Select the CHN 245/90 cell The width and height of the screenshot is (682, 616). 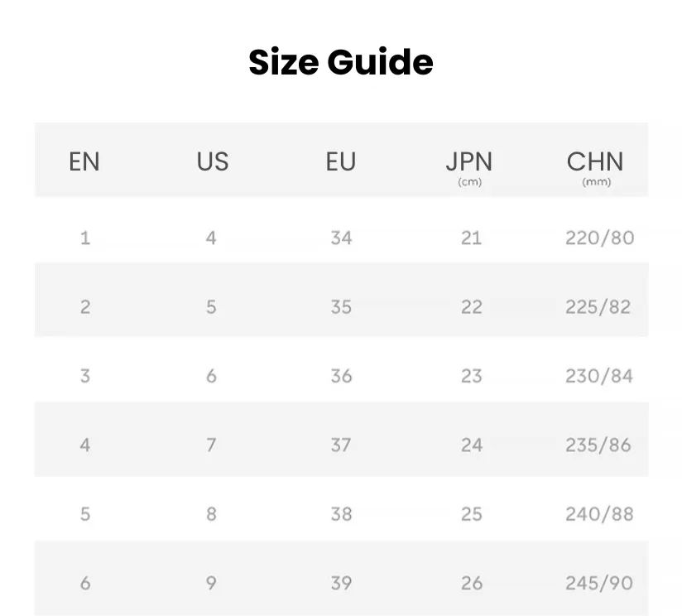tap(599, 583)
